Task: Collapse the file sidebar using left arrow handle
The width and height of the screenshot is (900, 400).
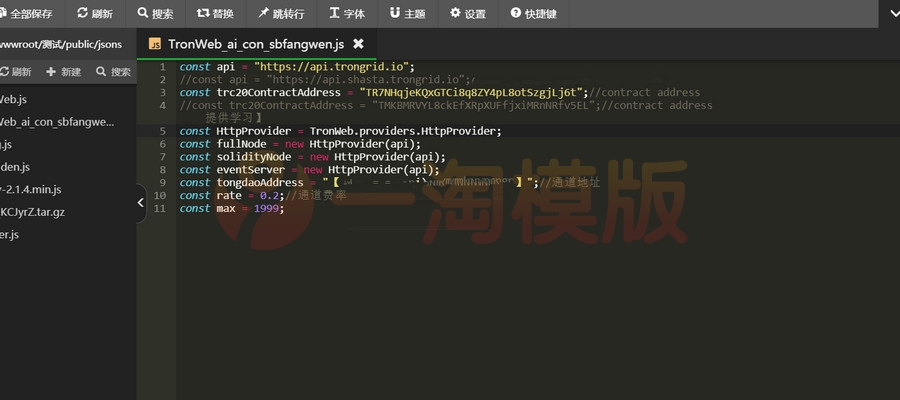Action: point(141,203)
